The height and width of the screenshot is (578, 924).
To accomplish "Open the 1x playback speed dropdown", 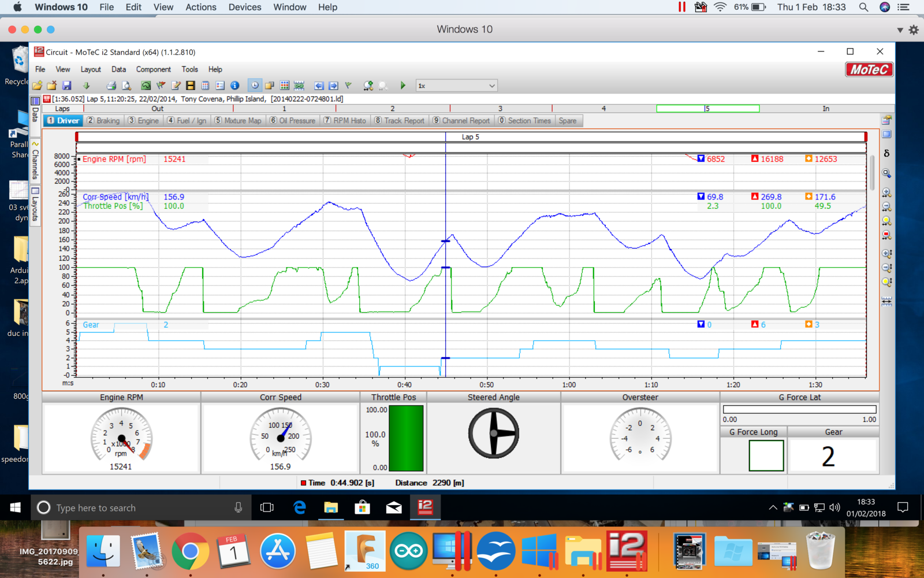I will click(456, 86).
